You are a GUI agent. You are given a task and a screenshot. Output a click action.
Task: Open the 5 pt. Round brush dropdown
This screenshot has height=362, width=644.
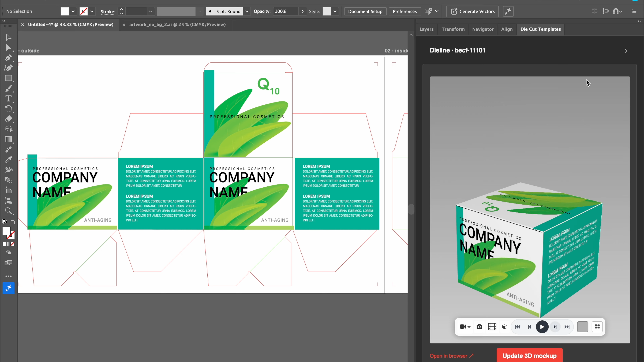click(247, 12)
